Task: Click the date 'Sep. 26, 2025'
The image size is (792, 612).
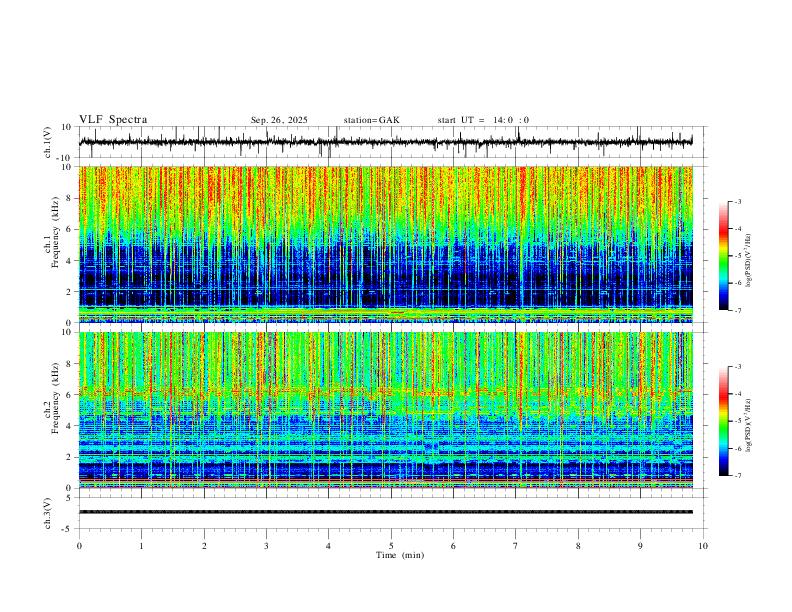Action: (x=279, y=120)
